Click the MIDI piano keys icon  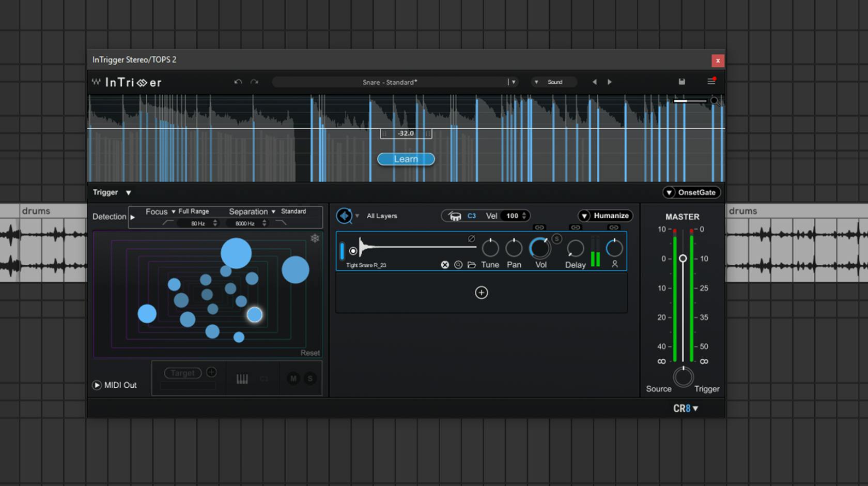[242, 379]
